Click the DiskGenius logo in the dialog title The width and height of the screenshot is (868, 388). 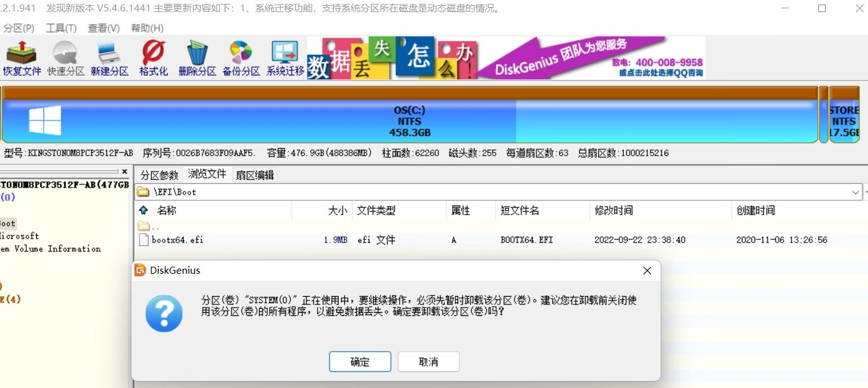140,271
